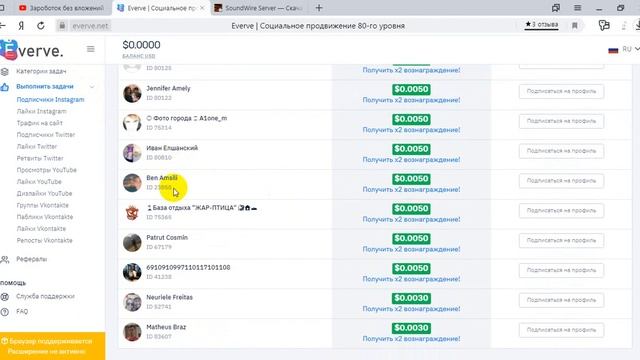
Task: Open Matheus Braz avatar
Action: pyautogui.click(x=132, y=331)
